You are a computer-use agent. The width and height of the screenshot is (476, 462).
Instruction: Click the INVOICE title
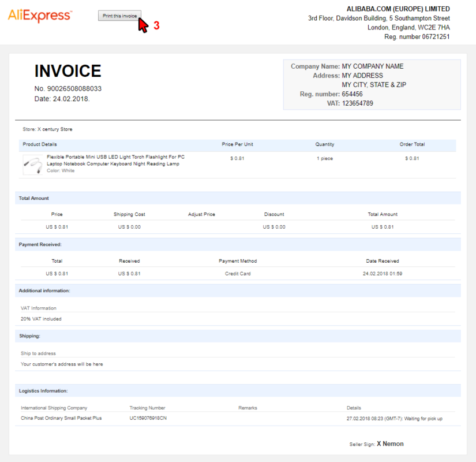[68, 71]
